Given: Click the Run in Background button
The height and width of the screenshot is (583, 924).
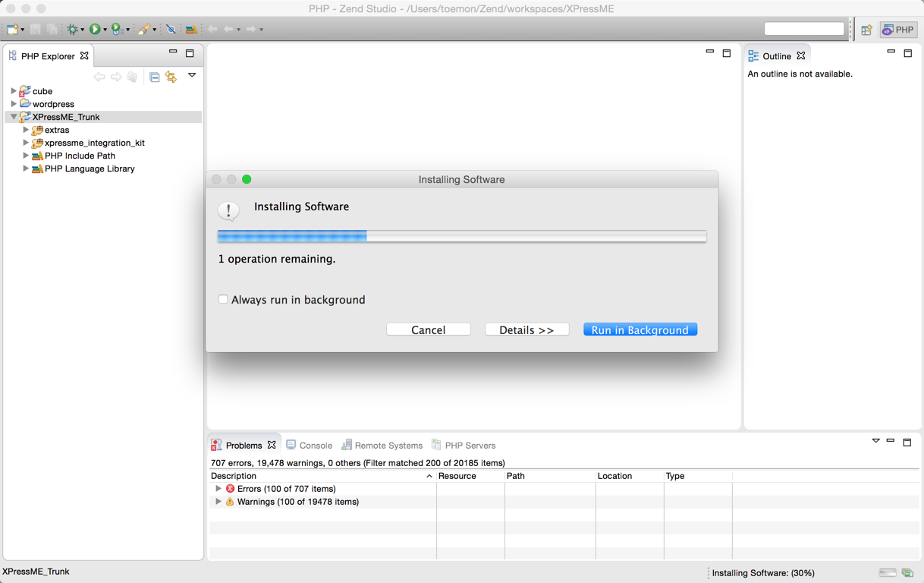Looking at the screenshot, I should (640, 329).
